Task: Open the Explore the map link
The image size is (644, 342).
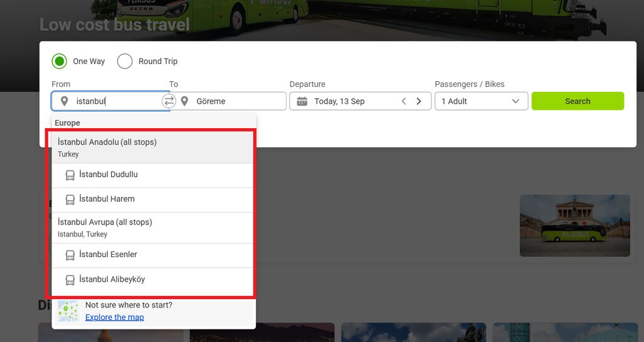Action: (x=114, y=317)
